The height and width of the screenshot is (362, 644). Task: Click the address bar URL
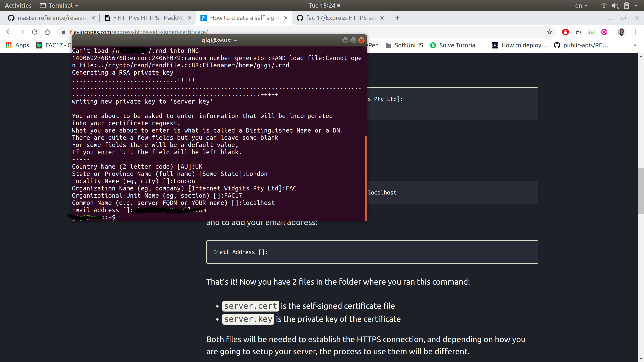tap(139, 32)
